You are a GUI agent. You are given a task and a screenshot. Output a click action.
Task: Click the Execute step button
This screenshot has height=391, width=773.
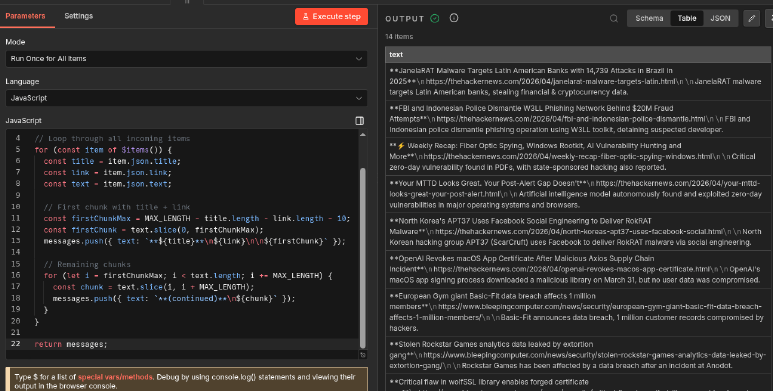[331, 16]
